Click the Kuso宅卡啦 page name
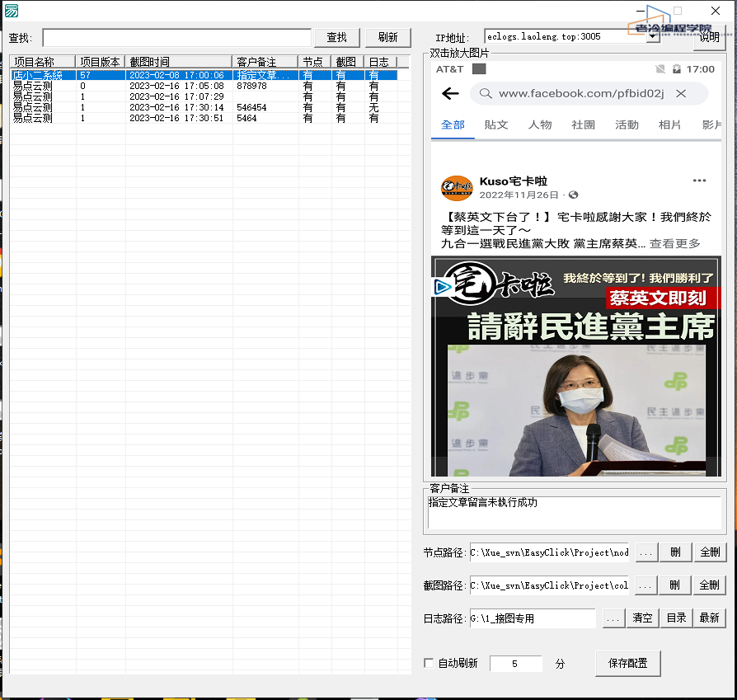 click(x=514, y=181)
